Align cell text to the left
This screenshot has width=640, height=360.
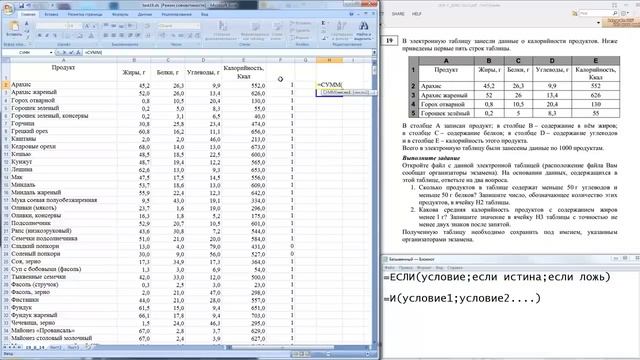coord(106,35)
